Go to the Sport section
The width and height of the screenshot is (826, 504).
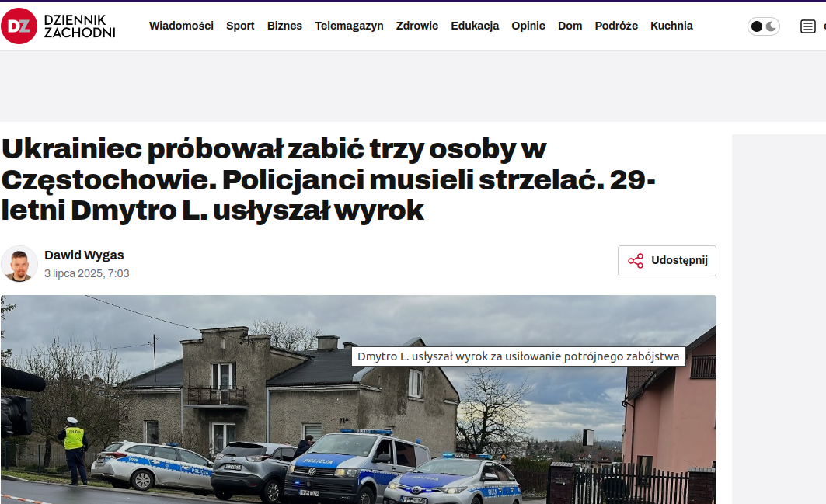[x=240, y=26]
